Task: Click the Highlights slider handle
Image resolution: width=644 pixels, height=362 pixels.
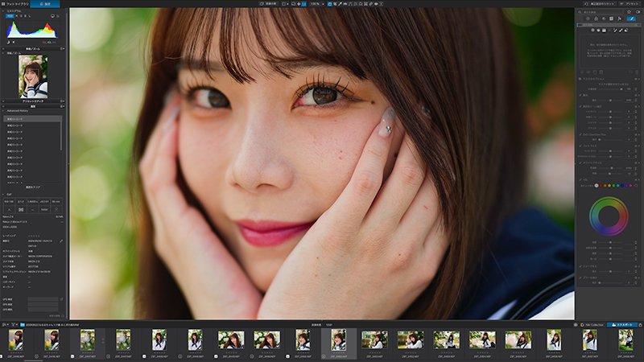Action: pos(610,112)
